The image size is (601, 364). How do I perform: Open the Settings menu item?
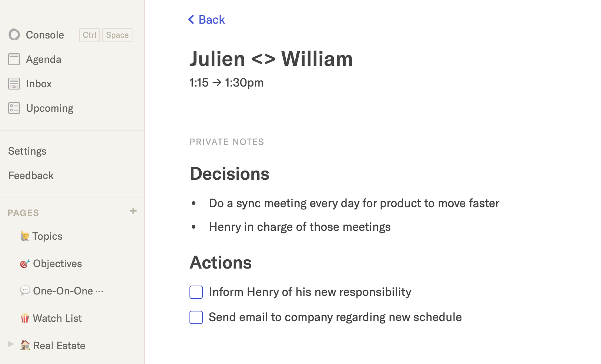point(27,151)
